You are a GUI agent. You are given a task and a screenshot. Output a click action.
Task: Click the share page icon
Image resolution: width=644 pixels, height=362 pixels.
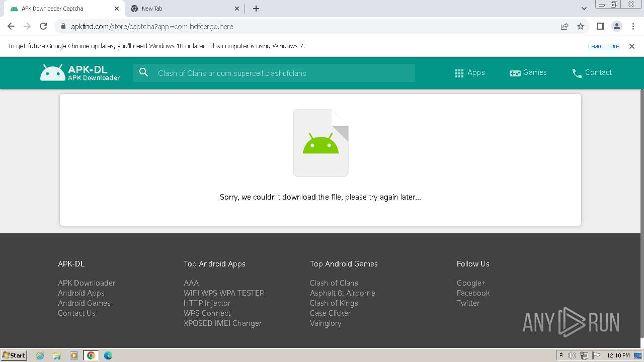[x=565, y=26]
